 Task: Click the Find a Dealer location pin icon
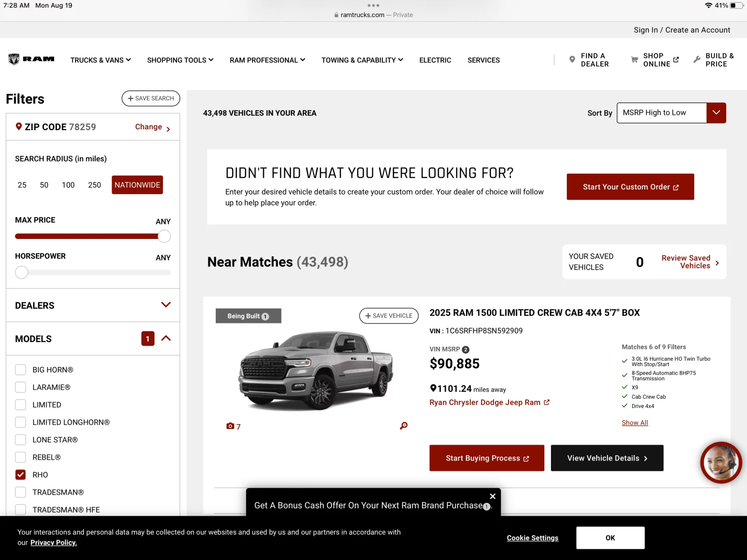click(x=572, y=60)
